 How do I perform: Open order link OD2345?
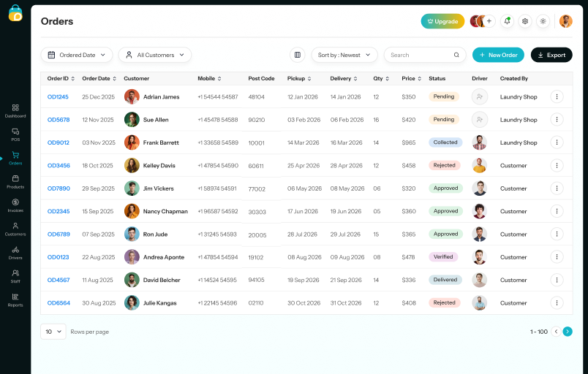click(x=59, y=211)
